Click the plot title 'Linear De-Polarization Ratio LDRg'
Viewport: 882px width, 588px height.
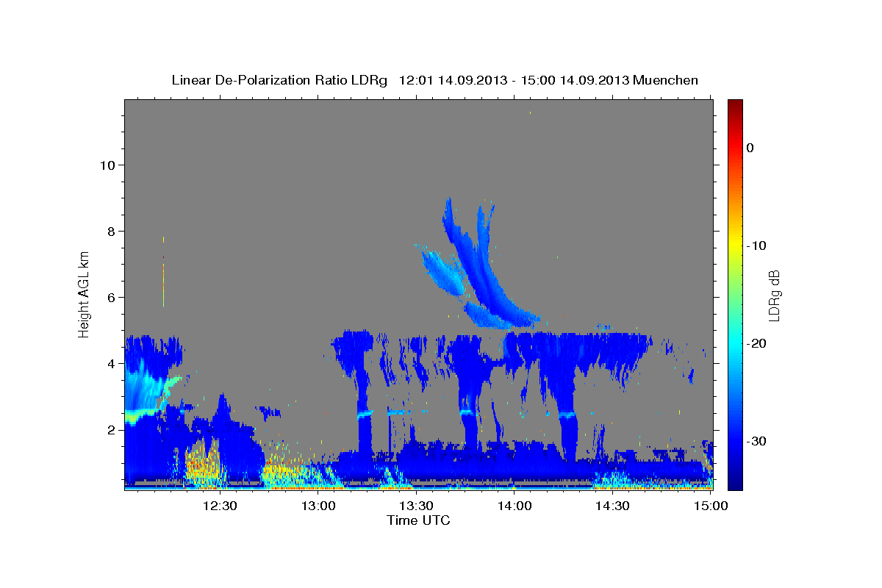279,80
